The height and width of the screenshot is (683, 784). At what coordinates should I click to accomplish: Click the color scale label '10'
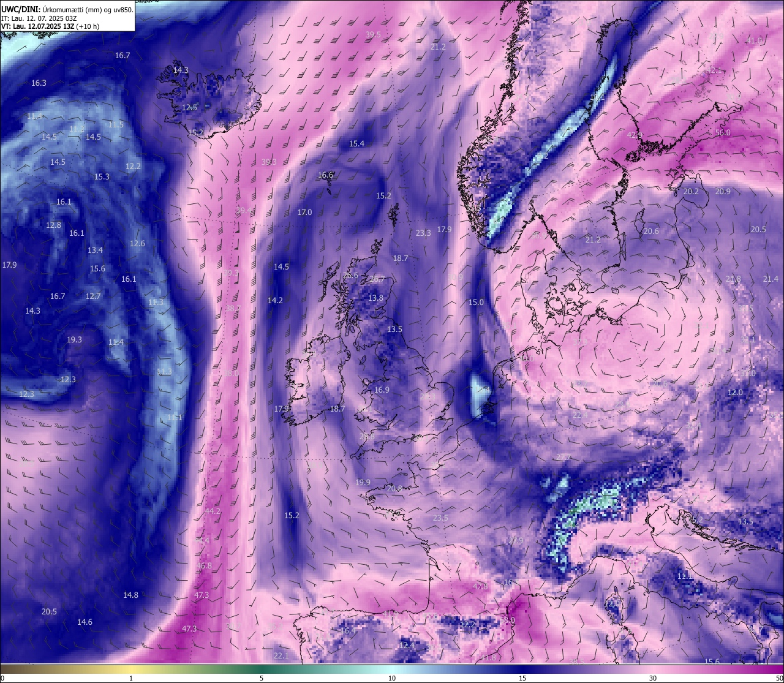pyautogui.click(x=392, y=678)
